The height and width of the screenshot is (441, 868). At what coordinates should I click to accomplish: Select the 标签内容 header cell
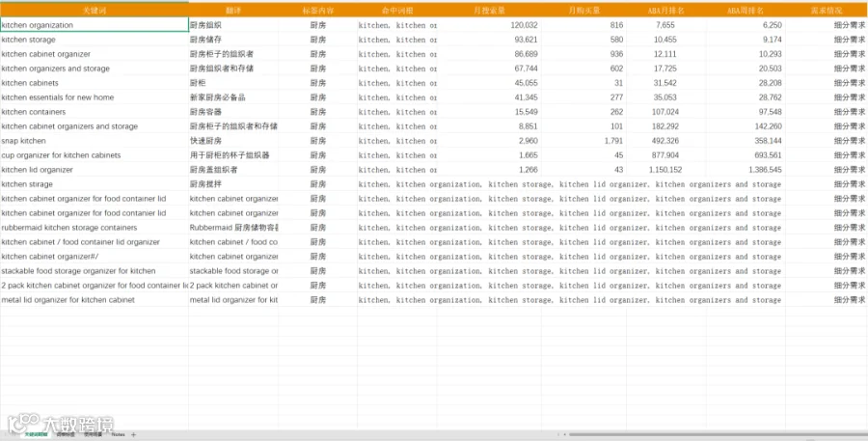pos(317,11)
